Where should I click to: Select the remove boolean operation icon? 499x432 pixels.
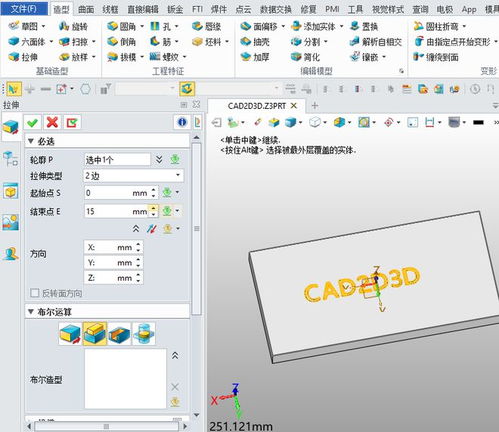[119, 333]
